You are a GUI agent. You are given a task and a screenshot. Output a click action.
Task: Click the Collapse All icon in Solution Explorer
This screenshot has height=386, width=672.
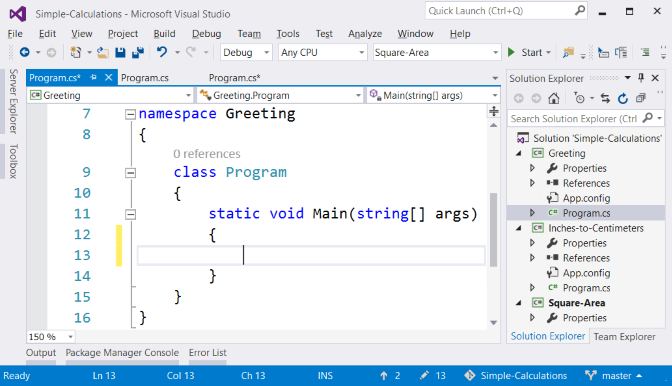point(641,99)
